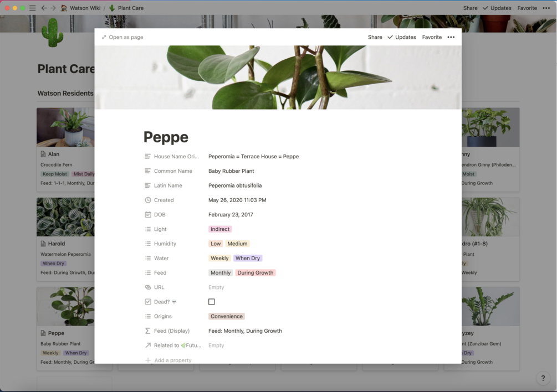Click Share in the top window bar
The width and height of the screenshot is (557, 392).
point(470,8)
